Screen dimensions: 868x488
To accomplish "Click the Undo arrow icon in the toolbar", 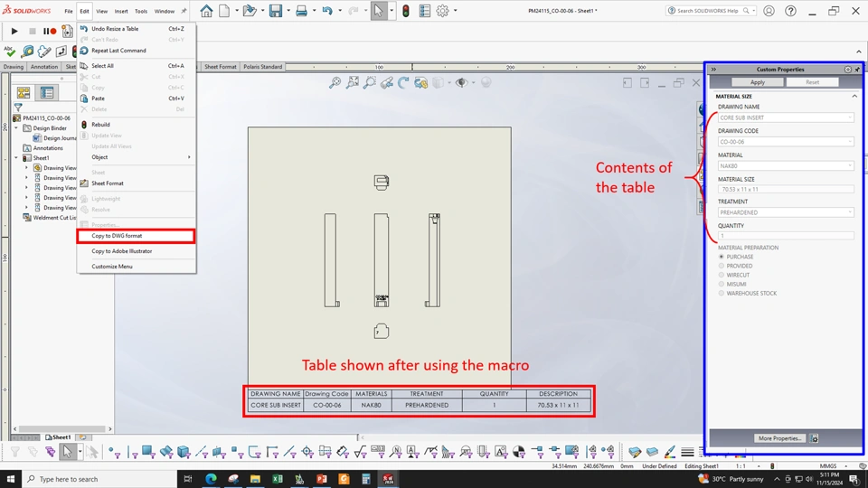I will click(327, 11).
